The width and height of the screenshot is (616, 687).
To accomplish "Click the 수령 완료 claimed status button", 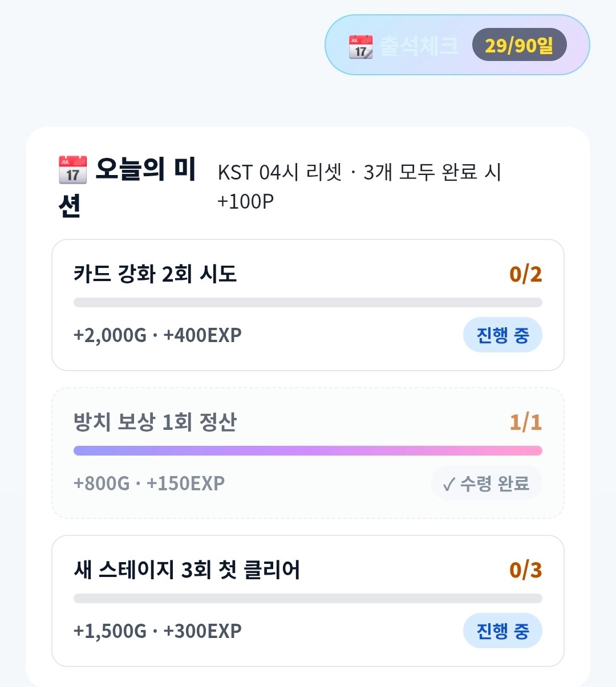I will 486,483.
